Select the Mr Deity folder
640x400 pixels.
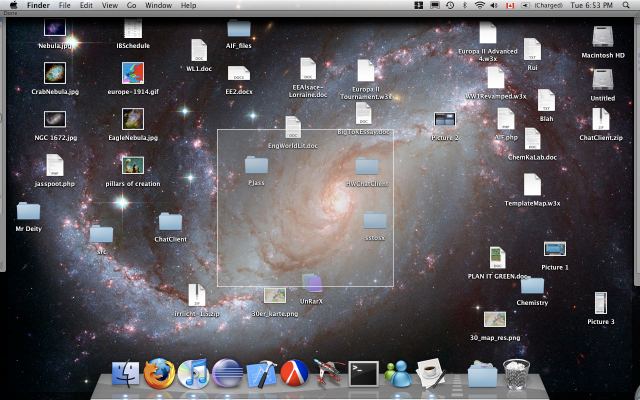pyautogui.click(x=29, y=211)
